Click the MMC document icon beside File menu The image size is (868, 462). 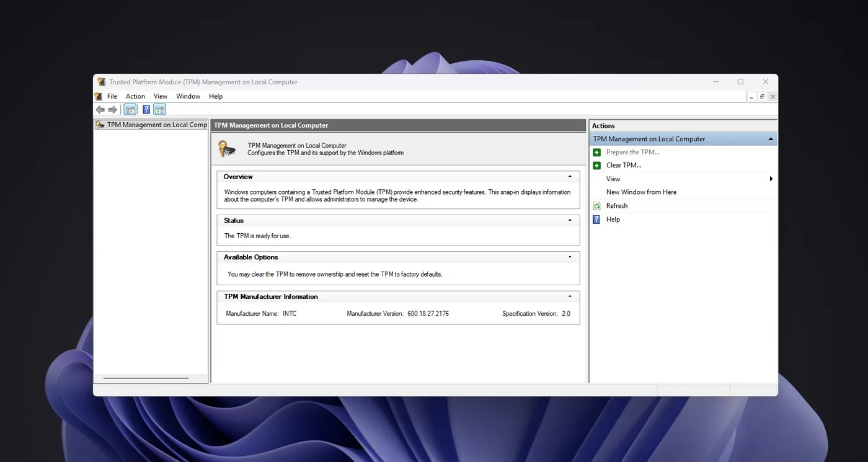coord(99,96)
